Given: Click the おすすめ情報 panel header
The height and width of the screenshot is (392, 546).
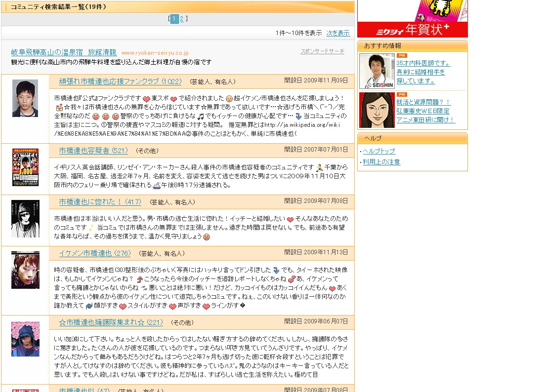Looking at the screenshot, I should (412, 45).
